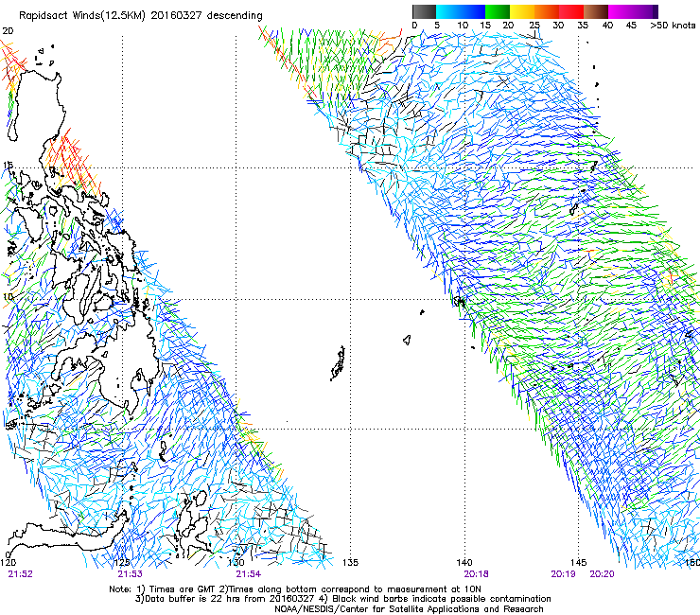Click the '20:19' time label
The image size is (700, 615).
pyautogui.click(x=564, y=574)
